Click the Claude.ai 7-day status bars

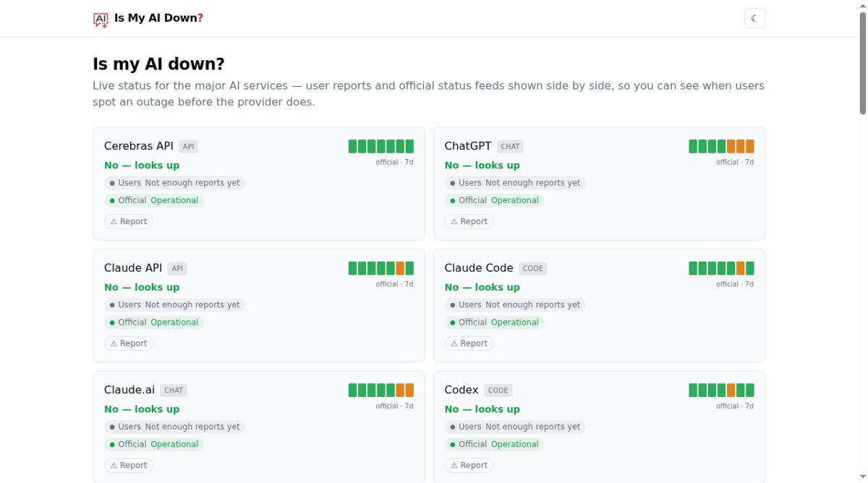pyautogui.click(x=381, y=390)
